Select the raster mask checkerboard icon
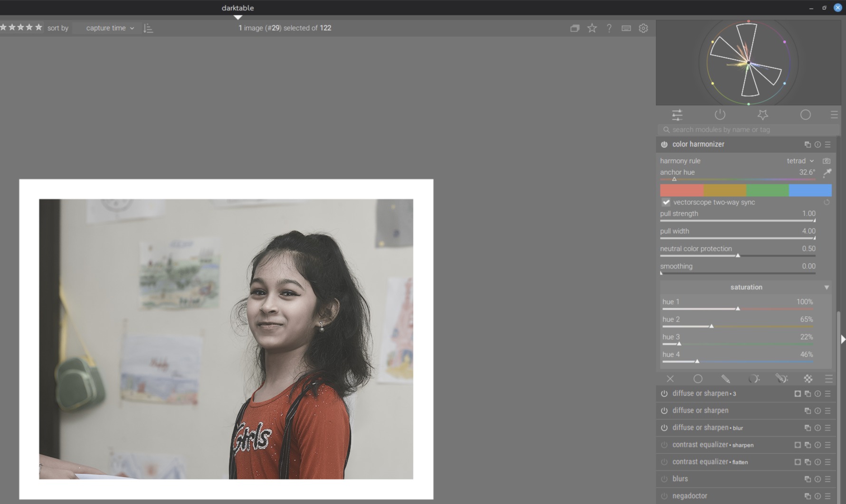This screenshot has width=846, height=504. pos(808,379)
